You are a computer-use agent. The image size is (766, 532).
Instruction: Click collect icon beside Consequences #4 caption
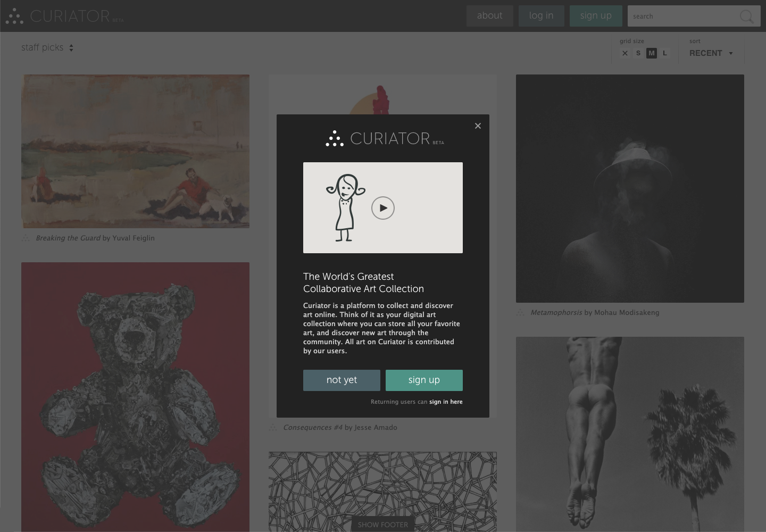pyautogui.click(x=273, y=427)
